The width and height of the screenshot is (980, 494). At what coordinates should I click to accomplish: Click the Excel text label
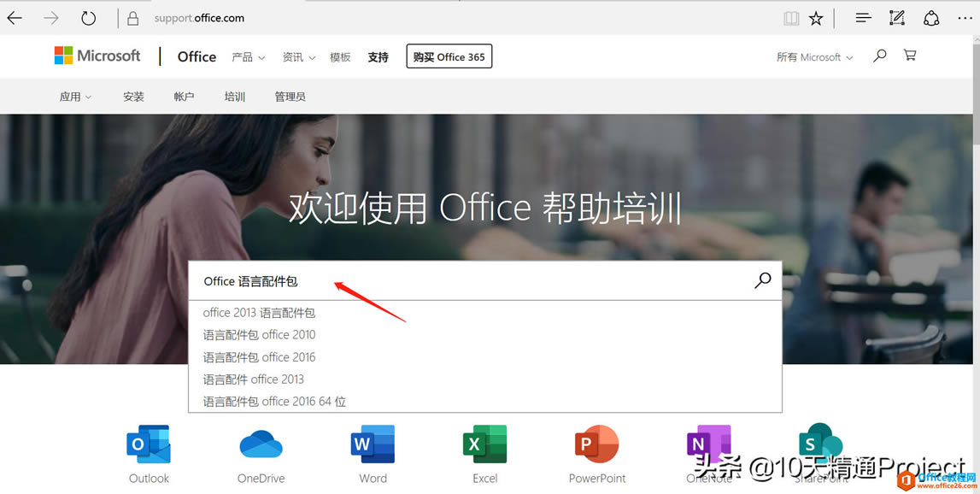(x=485, y=479)
